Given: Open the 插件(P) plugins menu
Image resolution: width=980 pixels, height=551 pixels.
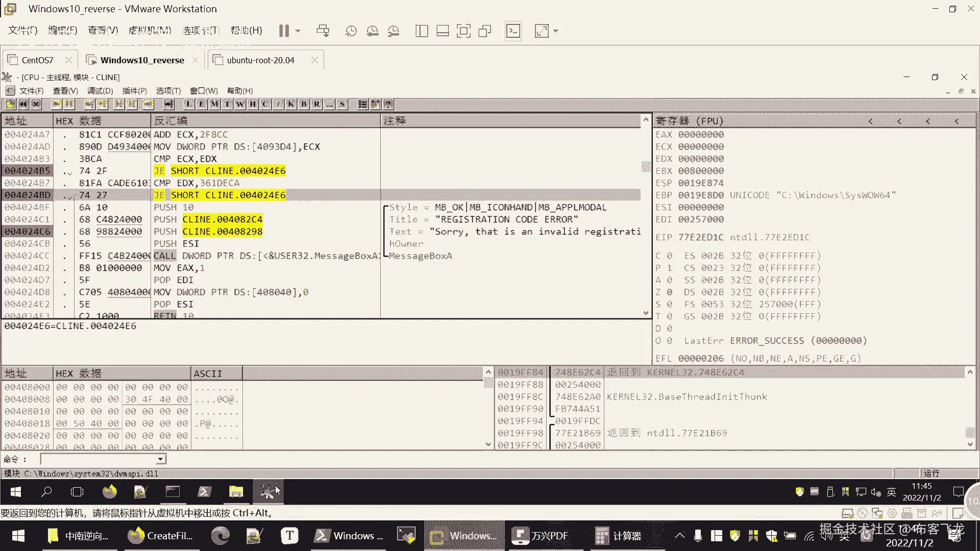Looking at the screenshot, I should 134,91.
